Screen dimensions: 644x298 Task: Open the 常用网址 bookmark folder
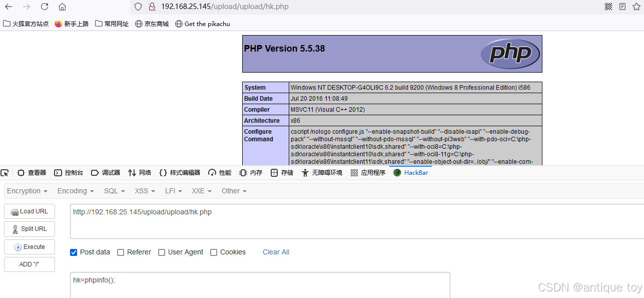pyautogui.click(x=112, y=24)
